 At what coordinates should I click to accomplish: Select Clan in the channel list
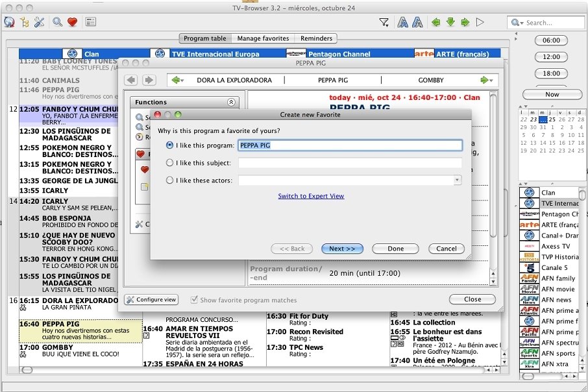coord(549,193)
